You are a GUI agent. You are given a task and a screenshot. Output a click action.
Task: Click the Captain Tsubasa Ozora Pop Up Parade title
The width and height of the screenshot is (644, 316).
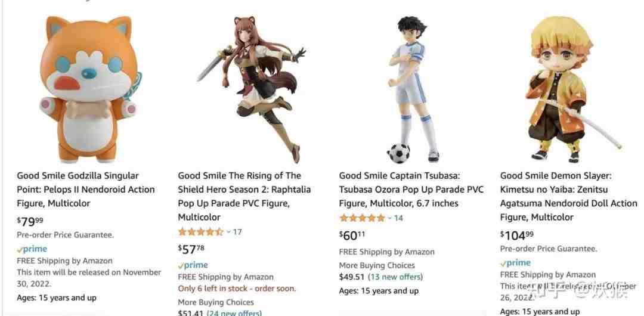411,190
